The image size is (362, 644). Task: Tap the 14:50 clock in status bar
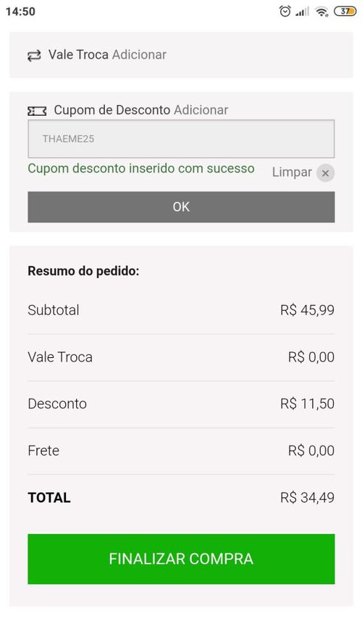click(x=20, y=12)
